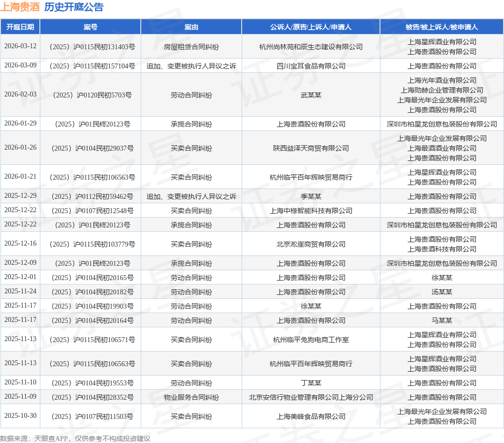Click defendant 上海贵酒科技有限公司

(x=441, y=249)
